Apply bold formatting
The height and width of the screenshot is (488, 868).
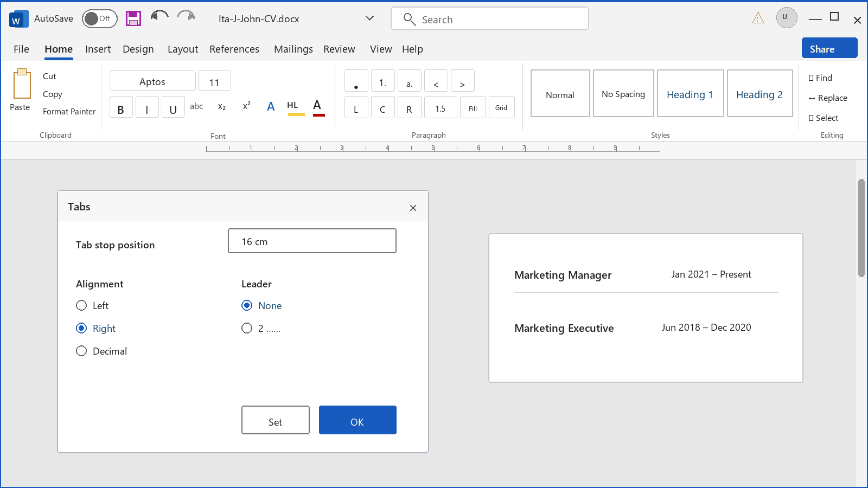(121, 107)
